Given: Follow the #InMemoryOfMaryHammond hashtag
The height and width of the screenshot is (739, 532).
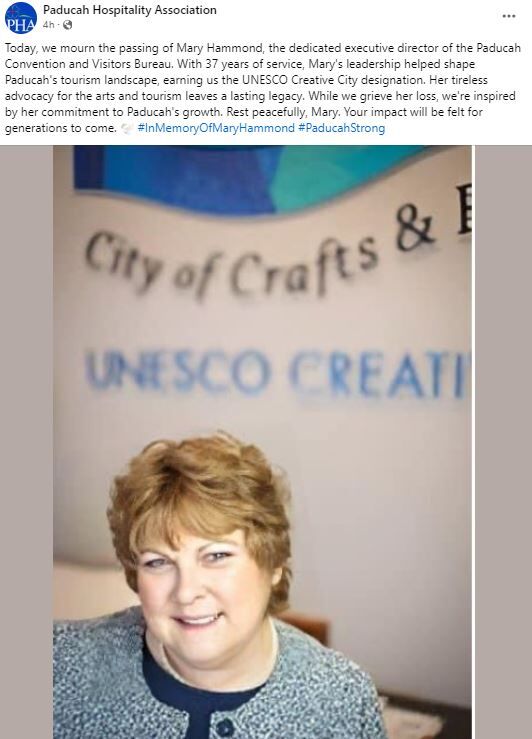Looking at the screenshot, I should click(x=216, y=128).
